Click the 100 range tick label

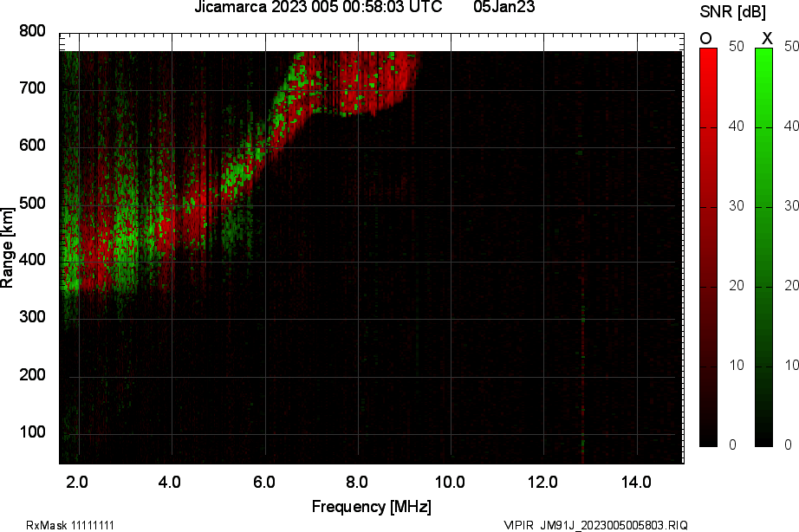(x=33, y=432)
